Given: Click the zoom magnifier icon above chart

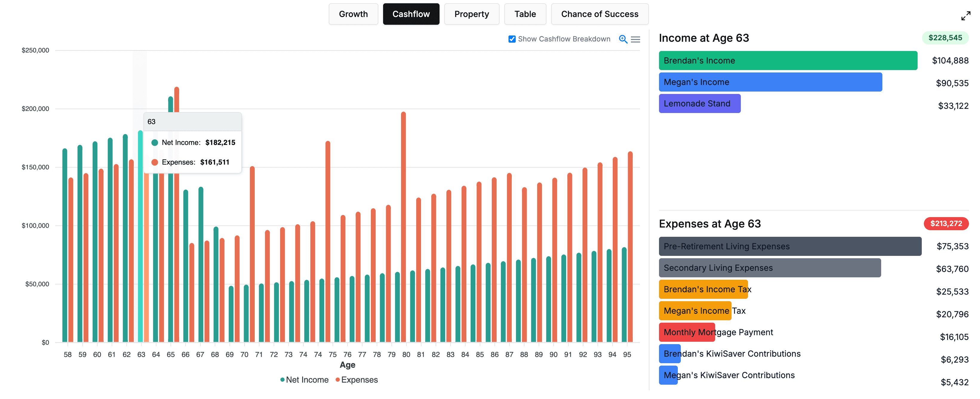Looking at the screenshot, I should pos(623,39).
